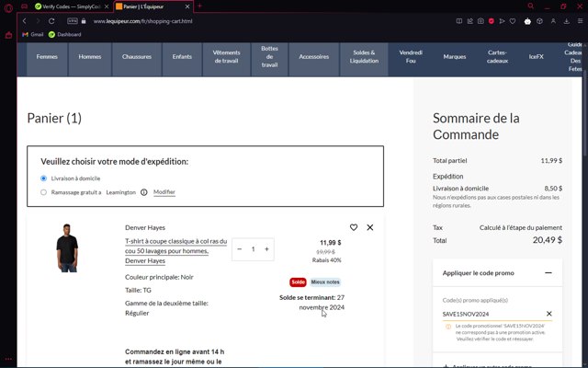Click the Mieux notés badge
Image resolution: width=588 pixels, height=368 pixels.
(x=325, y=282)
